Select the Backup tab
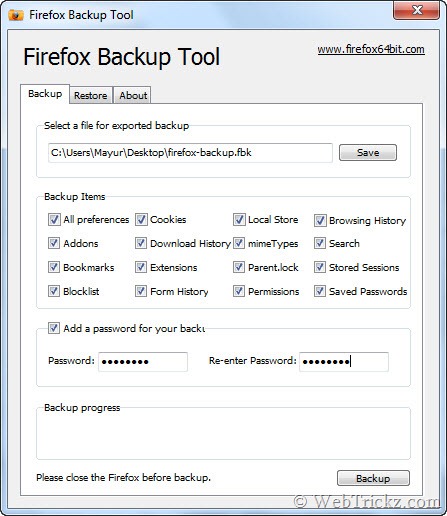Image resolution: width=447 pixels, height=516 pixels. [x=45, y=94]
